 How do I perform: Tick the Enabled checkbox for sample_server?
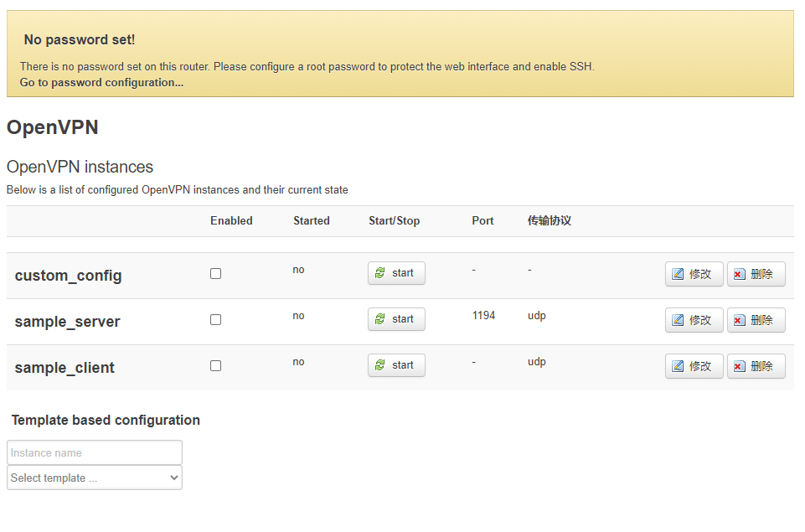(x=215, y=318)
